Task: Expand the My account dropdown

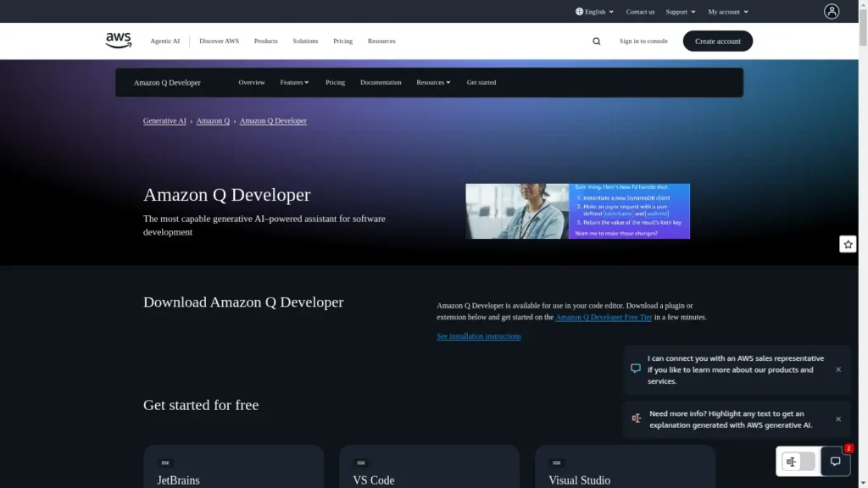Action: pos(727,12)
